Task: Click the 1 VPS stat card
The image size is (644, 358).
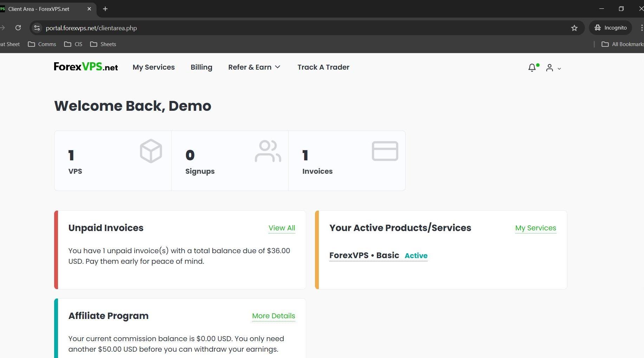Action: (113, 161)
